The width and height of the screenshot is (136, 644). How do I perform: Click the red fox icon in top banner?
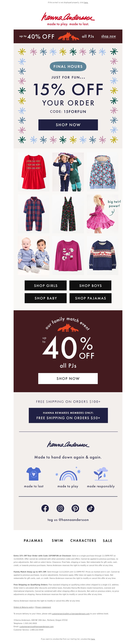click(68, 36)
